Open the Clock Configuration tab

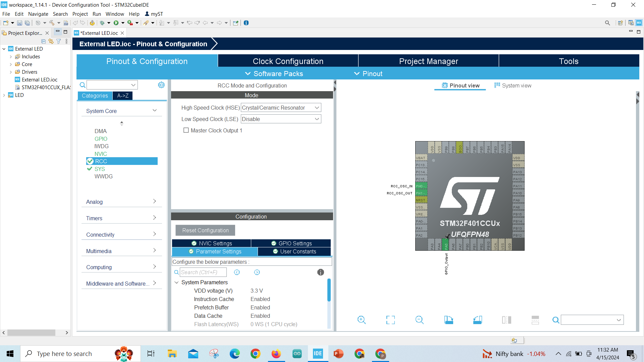click(x=288, y=61)
